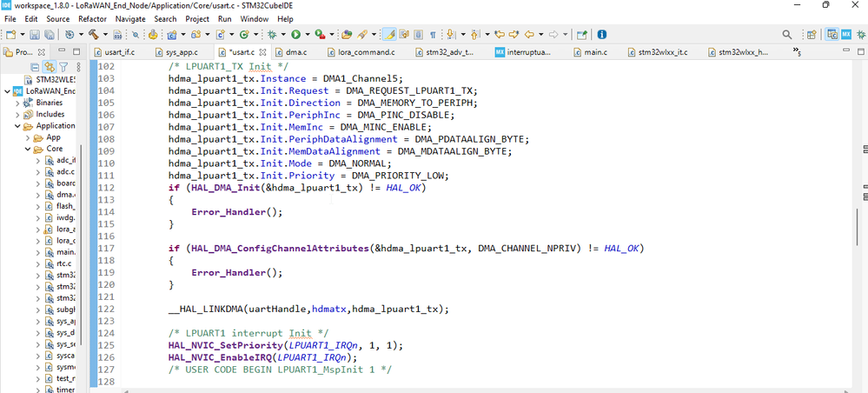Click the Open Element folder icon
The height and width of the screenshot is (393, 868).
(347, 35)
